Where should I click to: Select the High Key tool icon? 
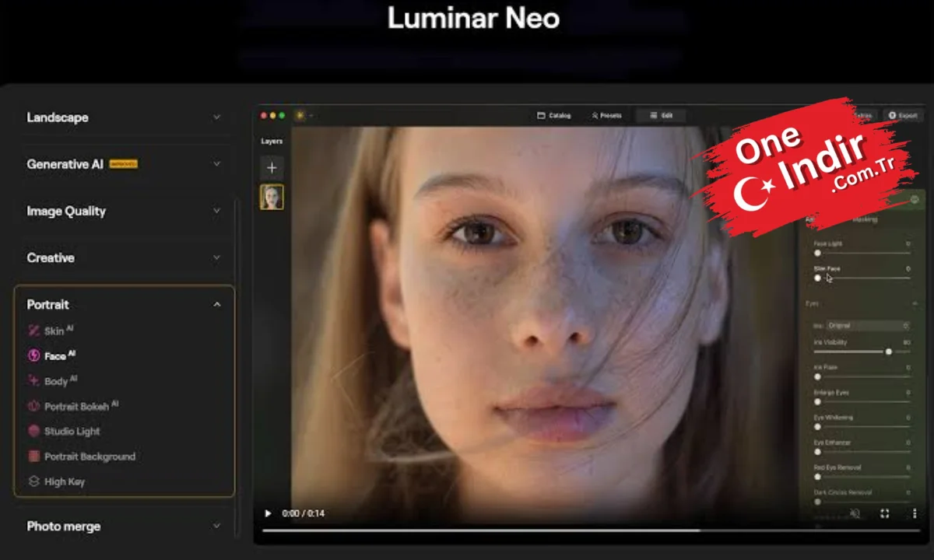[33, 481]
